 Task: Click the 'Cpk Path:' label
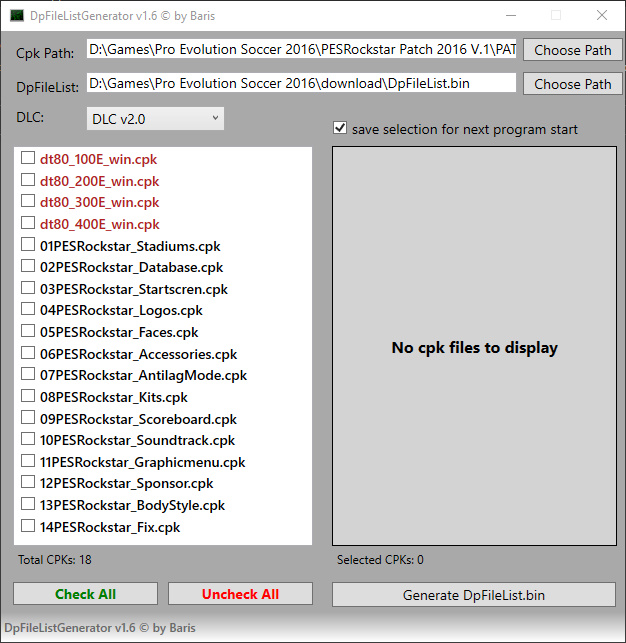pos(45,53)
